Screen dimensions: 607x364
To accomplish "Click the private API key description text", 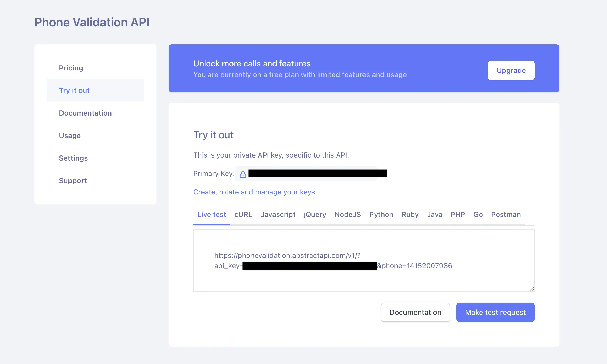I will (271, 155).
